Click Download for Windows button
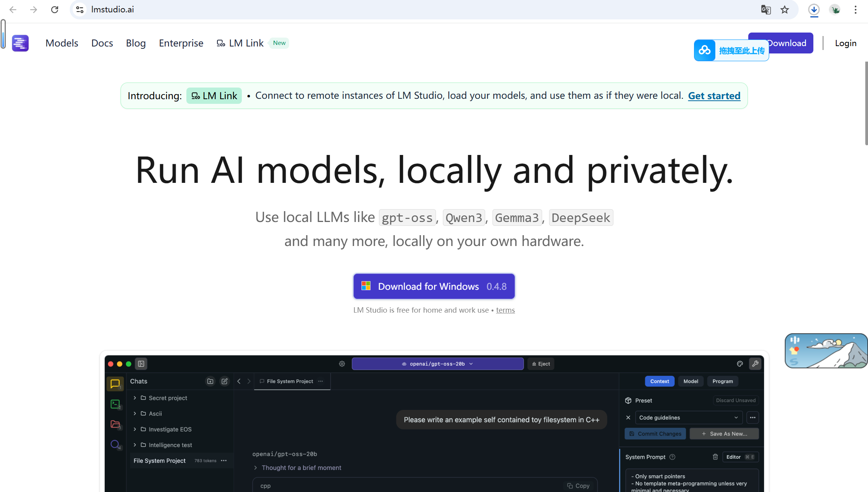This screenshot has width=868, height=492. tap(434, 286)
